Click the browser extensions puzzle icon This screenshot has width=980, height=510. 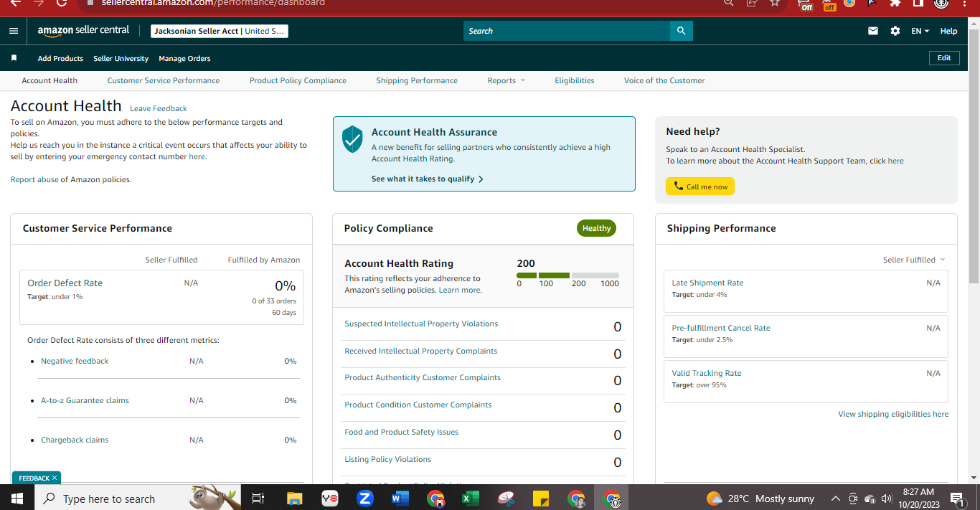tap(895, 3)
